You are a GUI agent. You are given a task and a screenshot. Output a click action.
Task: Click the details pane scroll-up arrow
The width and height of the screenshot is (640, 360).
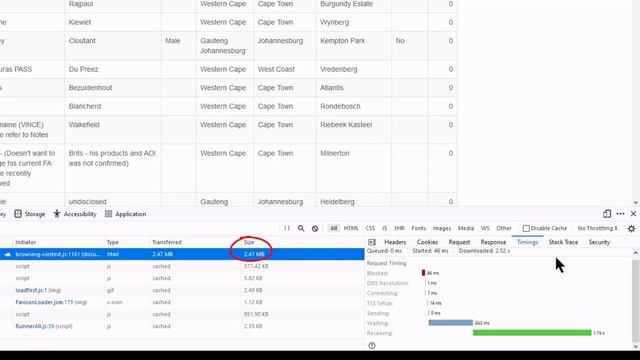click(636, 253)
